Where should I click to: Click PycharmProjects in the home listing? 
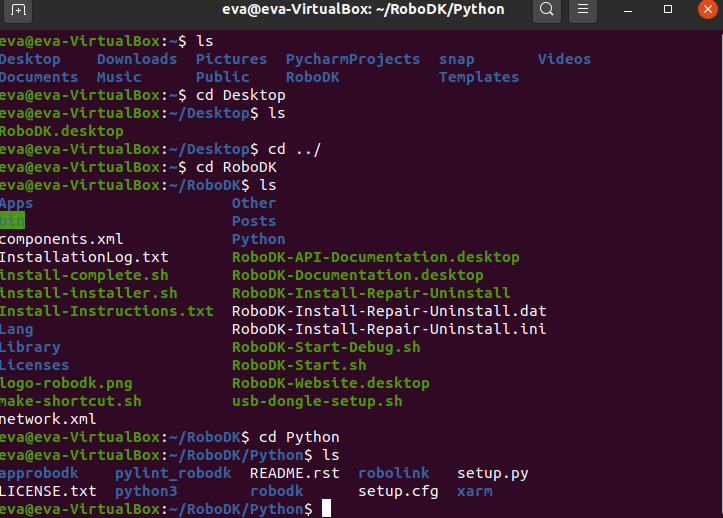pos(353,59)
